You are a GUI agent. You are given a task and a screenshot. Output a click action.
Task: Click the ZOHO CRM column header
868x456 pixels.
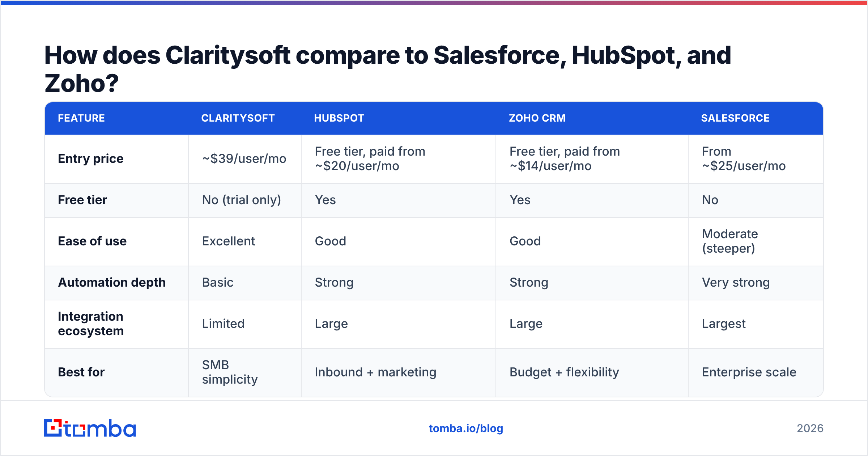[x=537, y=118]
